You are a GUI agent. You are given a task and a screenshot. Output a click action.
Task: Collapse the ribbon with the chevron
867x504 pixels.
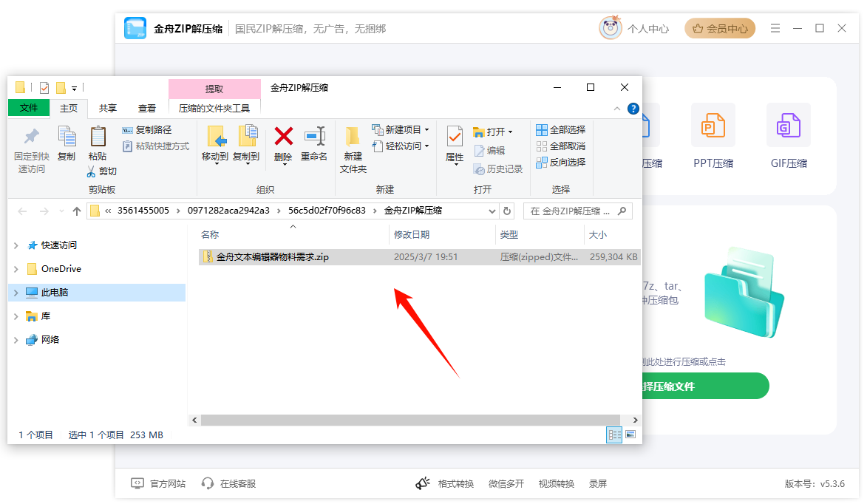point(617,109)
